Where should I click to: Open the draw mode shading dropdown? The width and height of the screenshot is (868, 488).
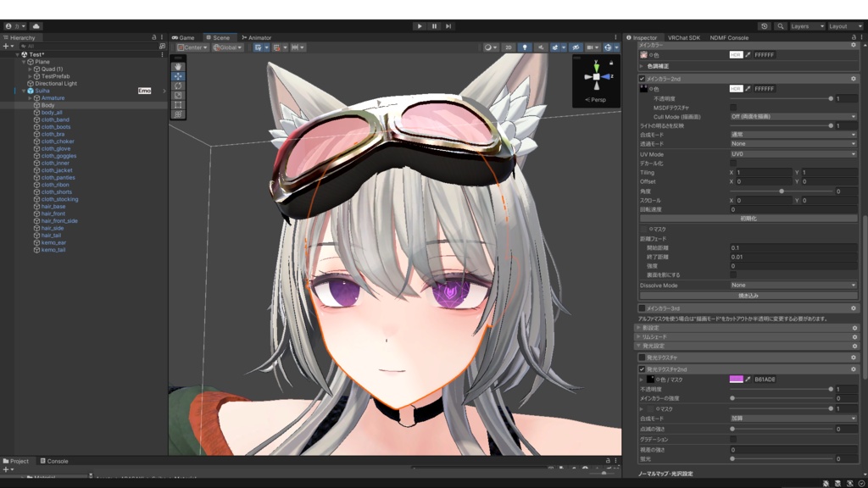491,47
